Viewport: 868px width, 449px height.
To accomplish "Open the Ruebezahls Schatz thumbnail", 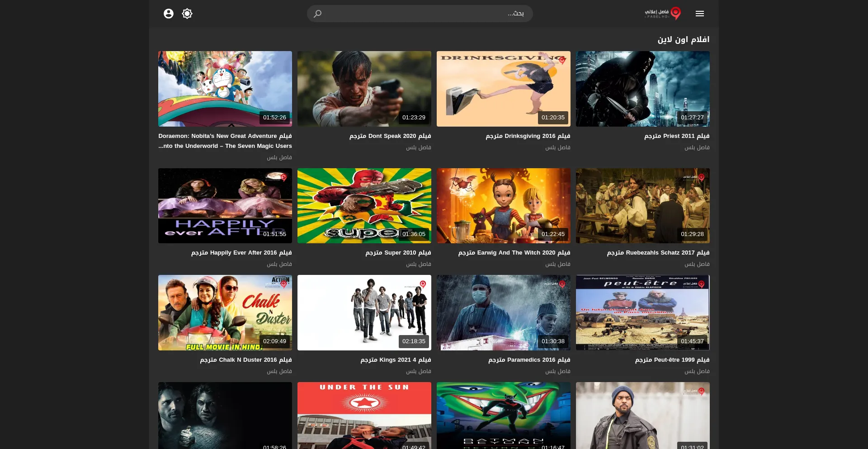I will click(x=643, y=206).
